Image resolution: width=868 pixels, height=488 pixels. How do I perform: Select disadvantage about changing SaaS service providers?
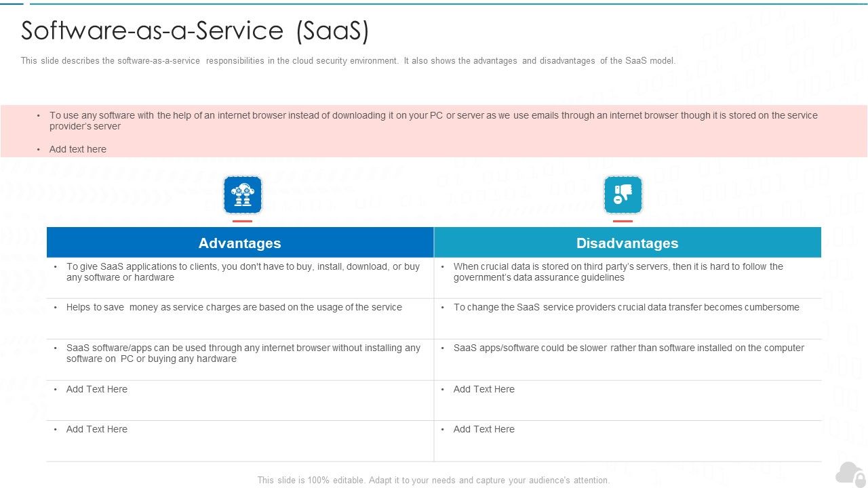pyautogui.click(x=627, y=307)
